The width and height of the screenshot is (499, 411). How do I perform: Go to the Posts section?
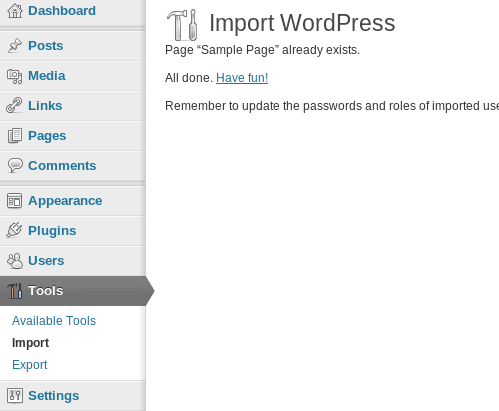pyautogui.click(x=46, y=46)
